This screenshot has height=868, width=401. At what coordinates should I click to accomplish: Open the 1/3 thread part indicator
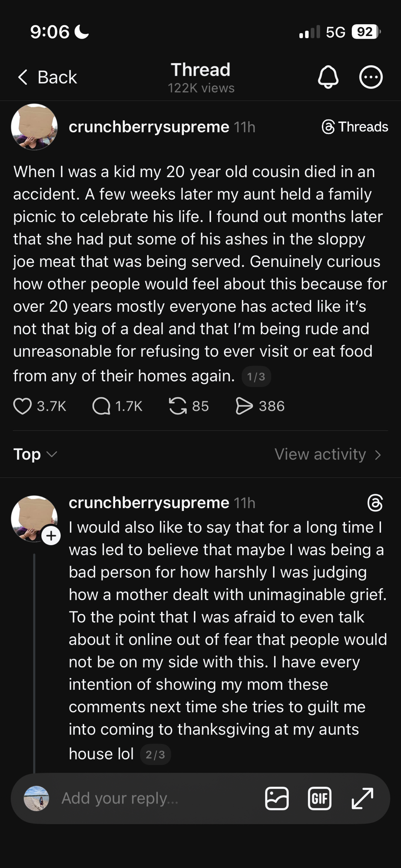256,377
